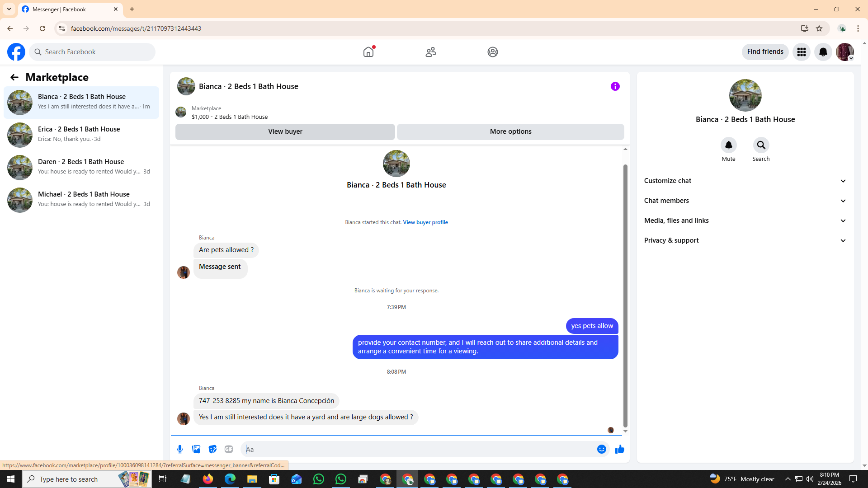Image resolution: width=868 pixels, height=488 pixels.
Task: Open the GIF picker
Action: pos(229,449)
